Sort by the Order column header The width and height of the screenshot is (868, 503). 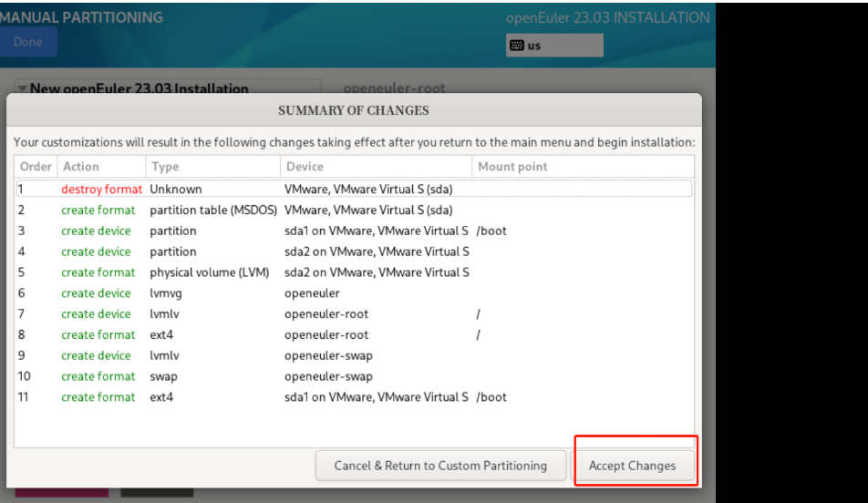coord(36,167)
